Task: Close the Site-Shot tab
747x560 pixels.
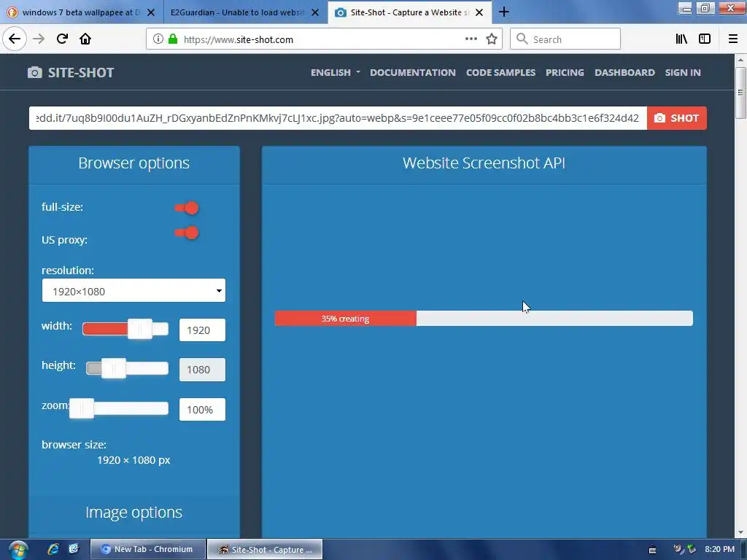Action: [479, 12]
